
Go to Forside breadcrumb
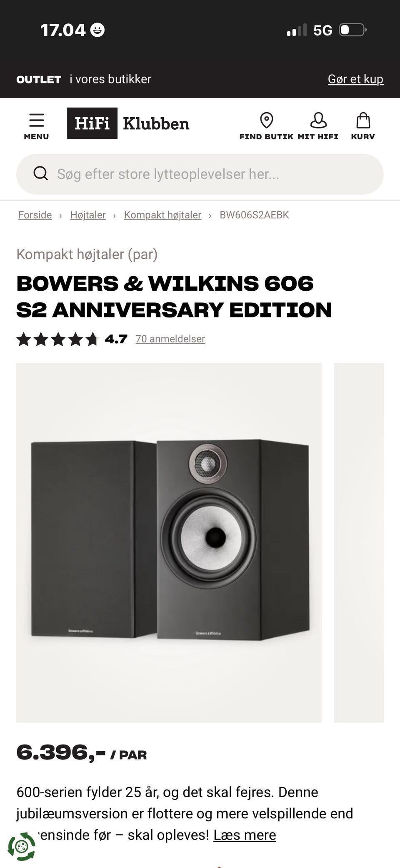pos(35,215)
